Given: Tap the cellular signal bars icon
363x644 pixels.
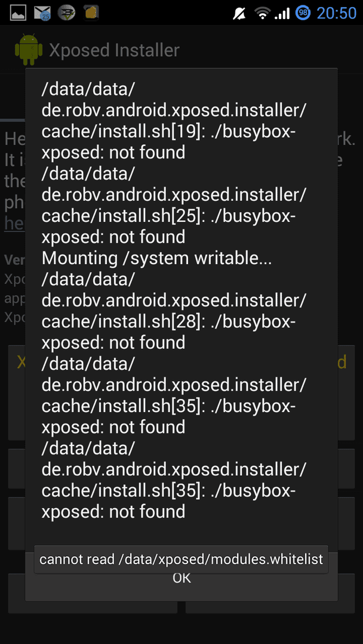Looking at the screenshot, I should (282, 14).
